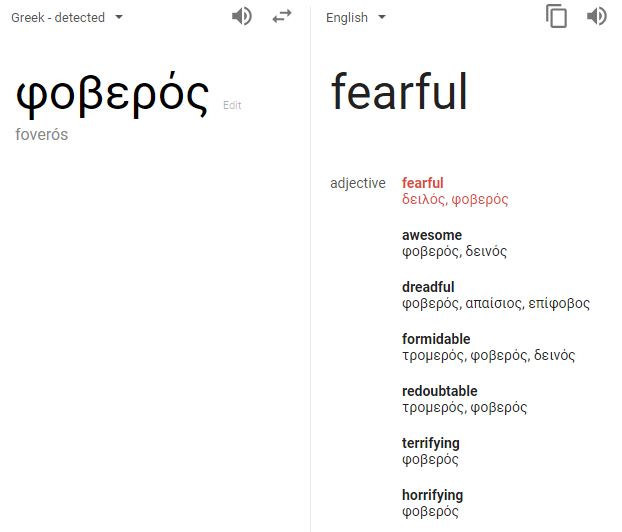Open the English target language dropdown
The image size is (622, 532).
click(356, 17)
